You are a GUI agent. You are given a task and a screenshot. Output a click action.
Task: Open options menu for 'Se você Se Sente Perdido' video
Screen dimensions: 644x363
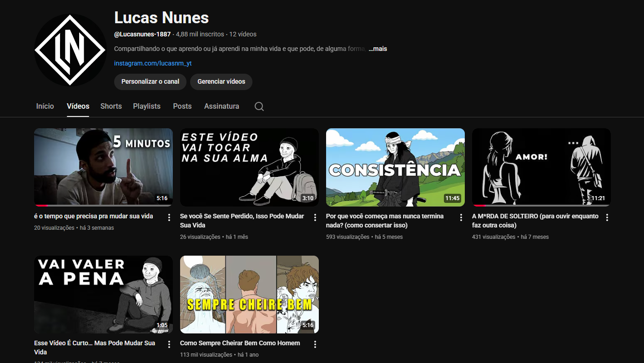[x=315, y=217]
